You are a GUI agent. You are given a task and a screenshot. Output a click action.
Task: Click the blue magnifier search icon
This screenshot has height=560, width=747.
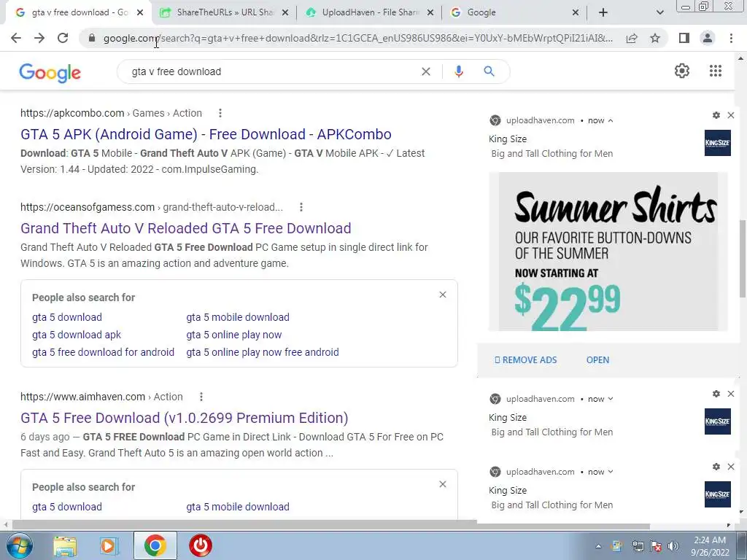coord(489,71)
